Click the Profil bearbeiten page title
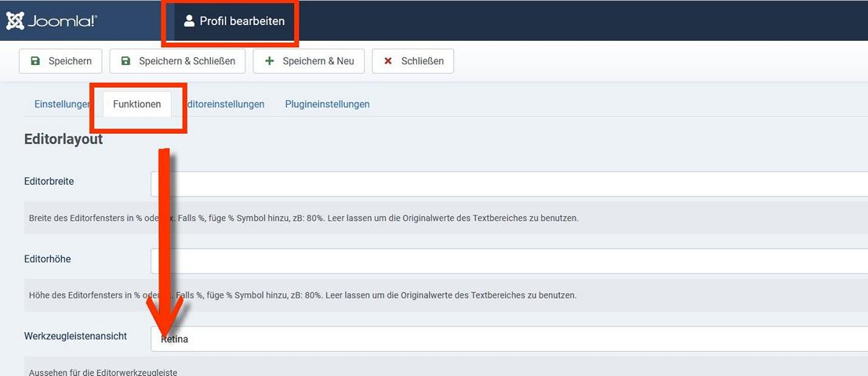Screen dimensions: 868x376 point(242,21)
